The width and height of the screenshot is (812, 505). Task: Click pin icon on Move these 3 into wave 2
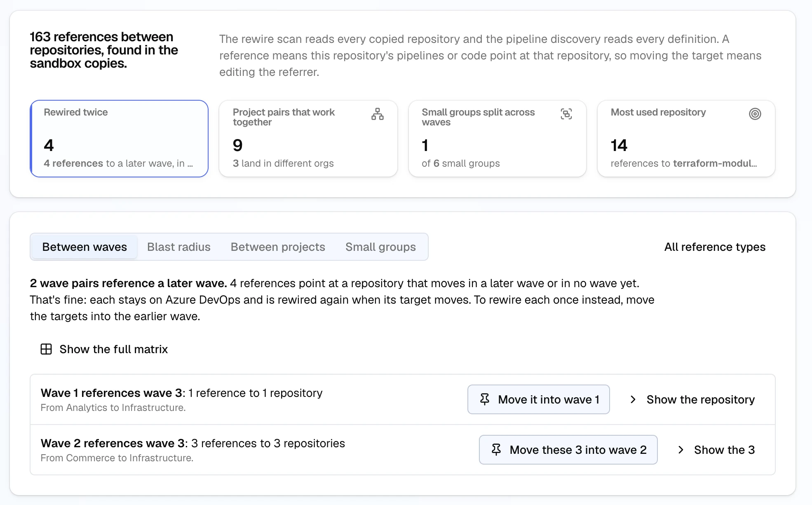[x=496, y=450]
